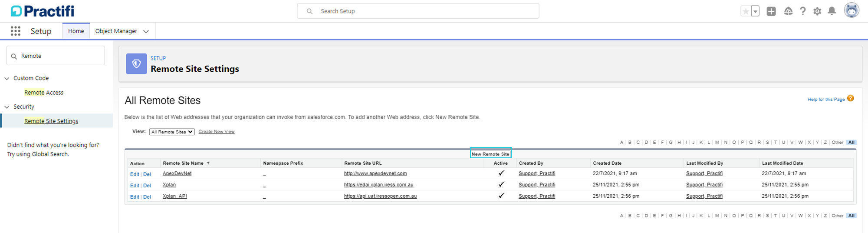
Task: Click the Practifi logo
Action: point(43,11)
